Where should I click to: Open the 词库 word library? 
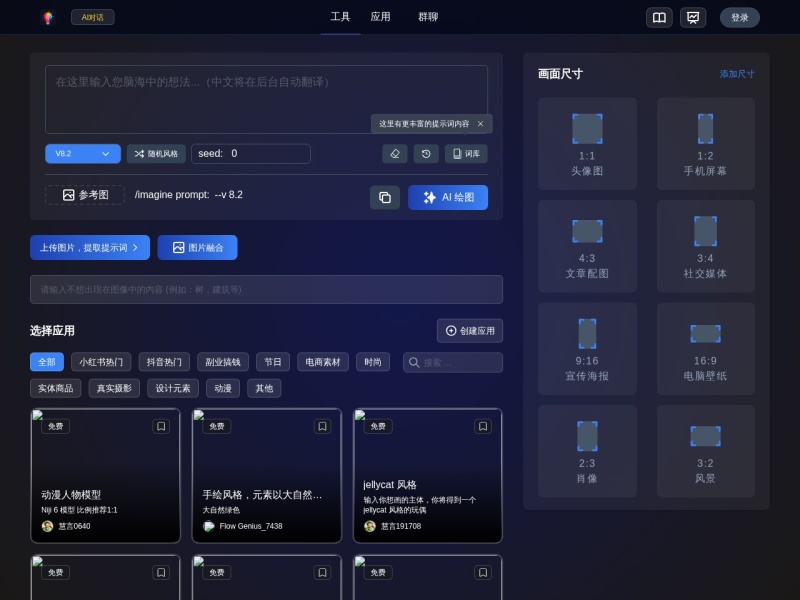[466, 154]
